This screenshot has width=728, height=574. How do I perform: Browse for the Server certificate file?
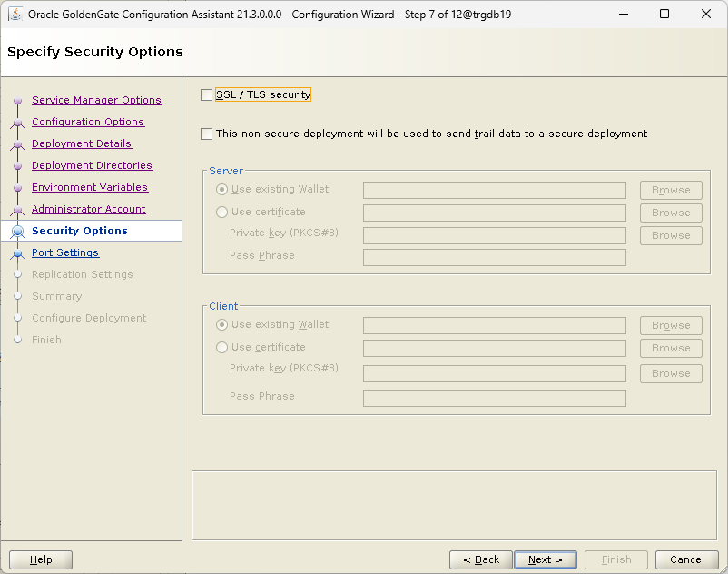point(671,213)
